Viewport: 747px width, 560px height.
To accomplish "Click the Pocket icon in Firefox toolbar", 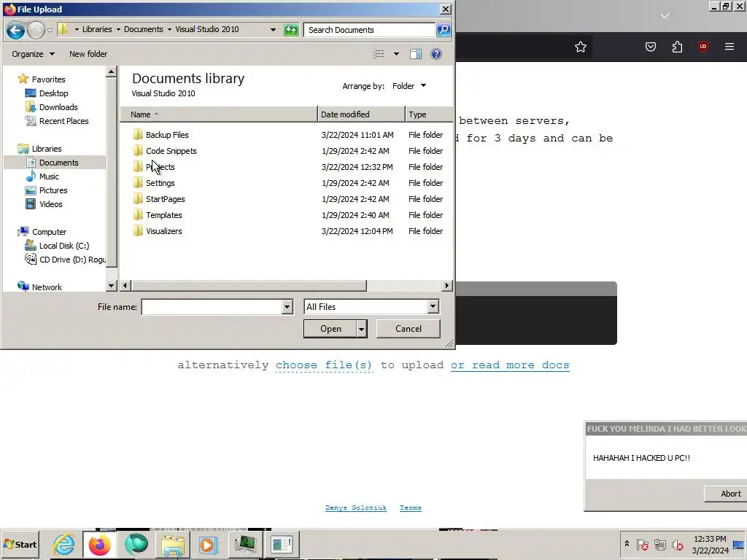I will coord(650,47).
